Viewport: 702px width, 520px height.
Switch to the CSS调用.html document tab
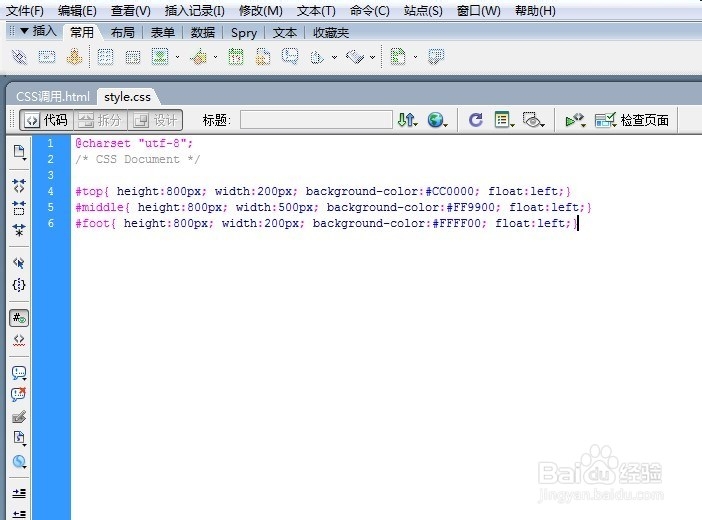tap(53, 96)
